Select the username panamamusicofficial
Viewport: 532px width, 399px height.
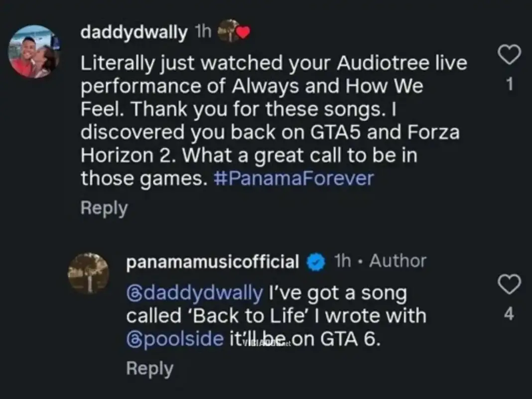(213, 260)
